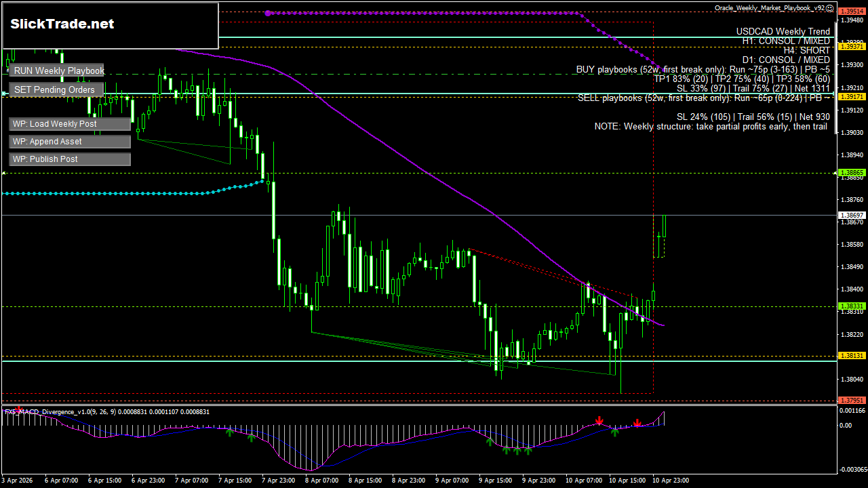Viewport: 868px width, 488px height.
Task: Click the 0.001166 MACD scale value
Action: [852, 411]
